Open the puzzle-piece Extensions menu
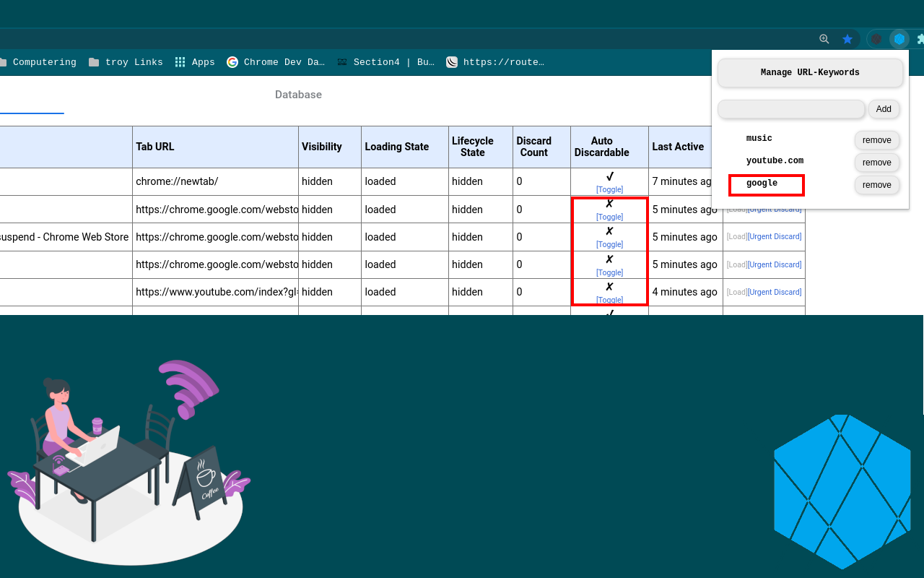 click(x=920, y=39)
